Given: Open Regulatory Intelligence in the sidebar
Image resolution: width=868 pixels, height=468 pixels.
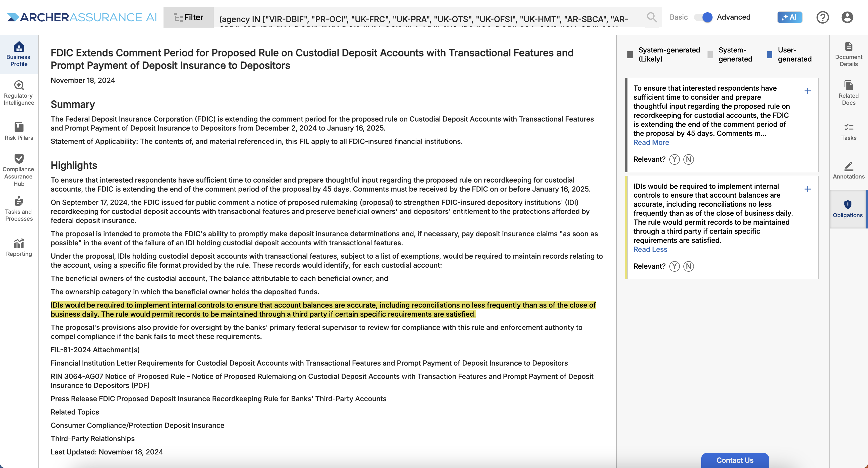Looking at the screenshot, I should point(19,93).
